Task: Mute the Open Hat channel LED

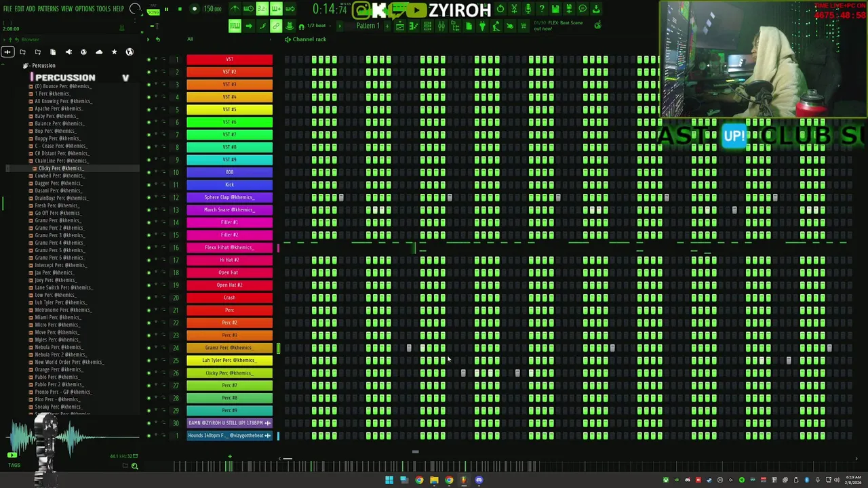Action: pyautogui.click(x=149, y=272)
